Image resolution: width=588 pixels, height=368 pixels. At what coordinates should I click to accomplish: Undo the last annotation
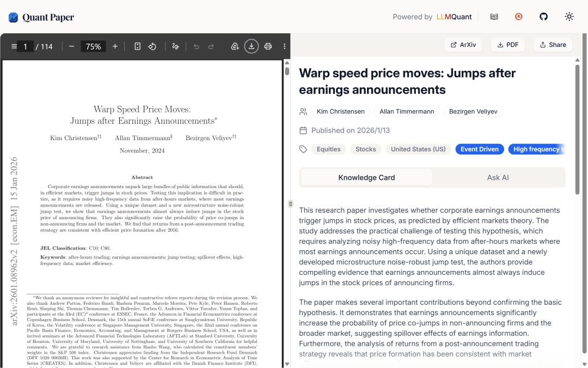coord(196,46)
